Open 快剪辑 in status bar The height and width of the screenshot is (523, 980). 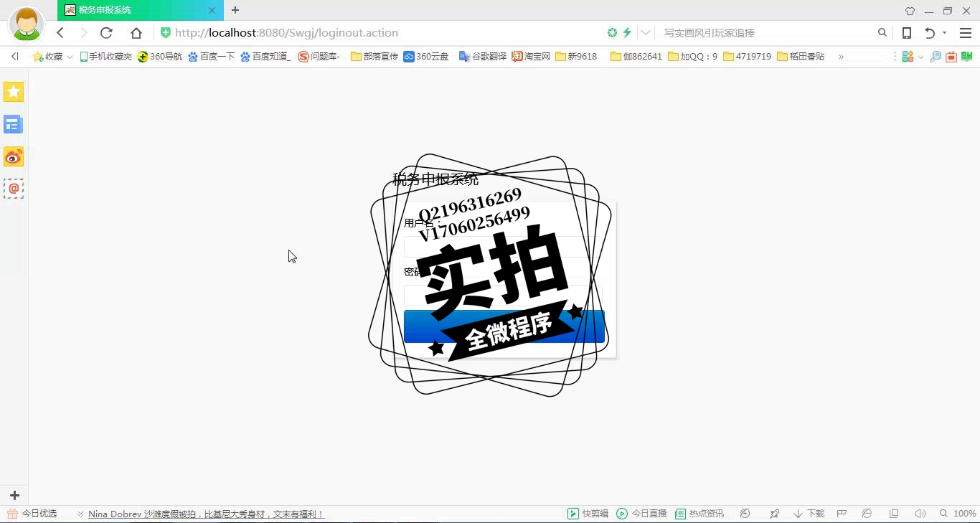coord(588,514)
